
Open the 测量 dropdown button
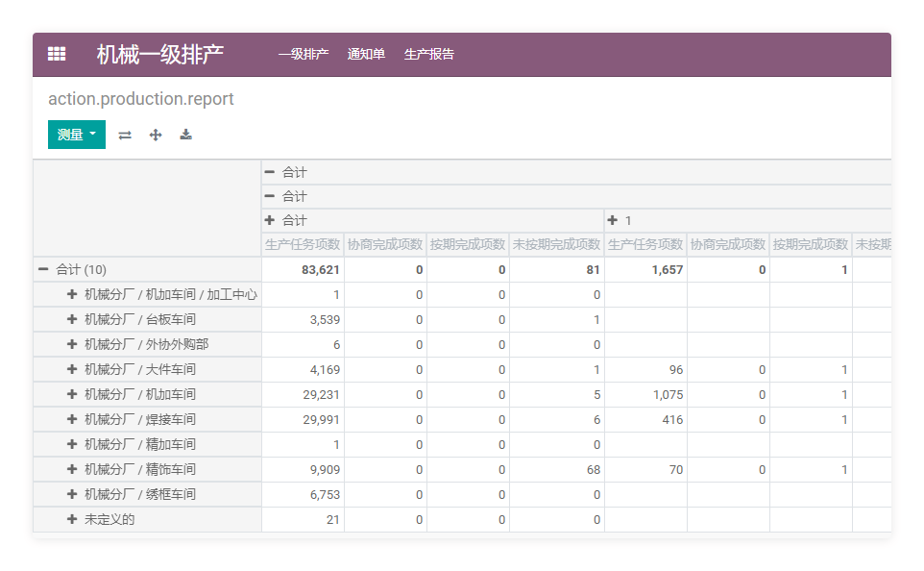77,135
